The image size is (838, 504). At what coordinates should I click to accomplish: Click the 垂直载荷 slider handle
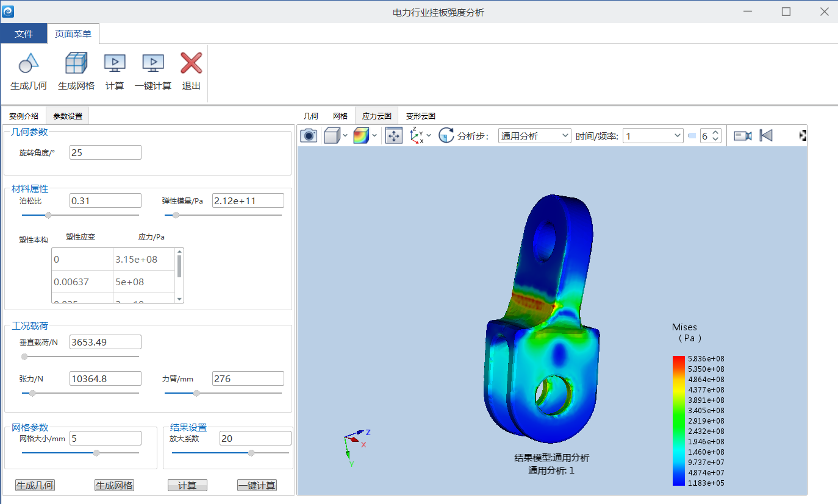[x=24, y=357]
